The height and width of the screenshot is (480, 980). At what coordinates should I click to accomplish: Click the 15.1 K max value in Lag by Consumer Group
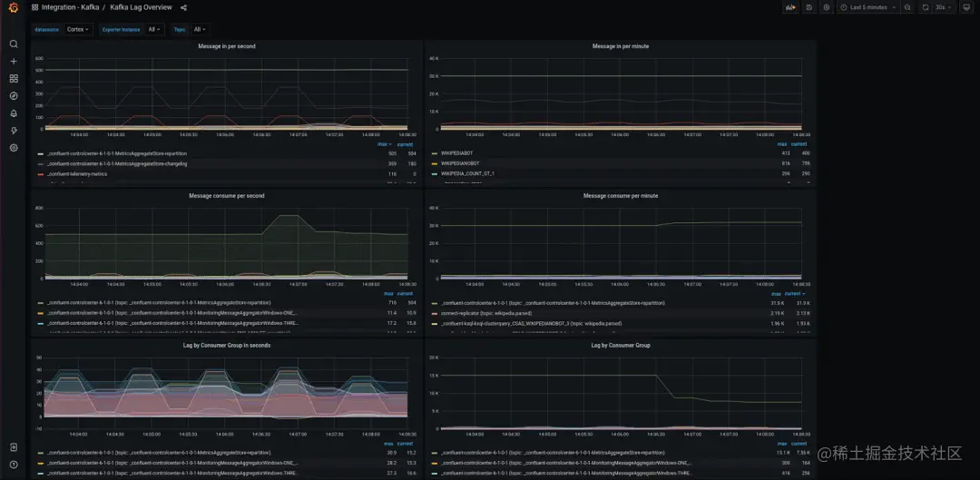782,453
